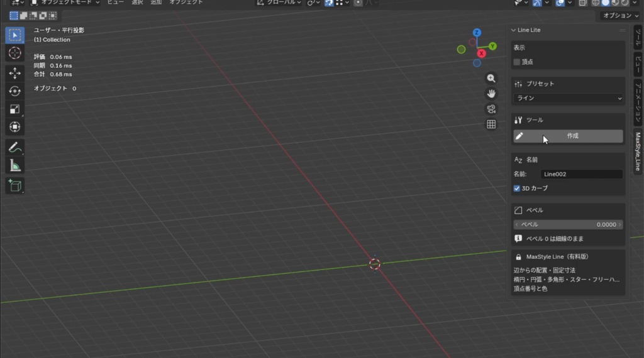
Task: Choose the subtract selection mode icon
Action: click(x=33, y=16)
